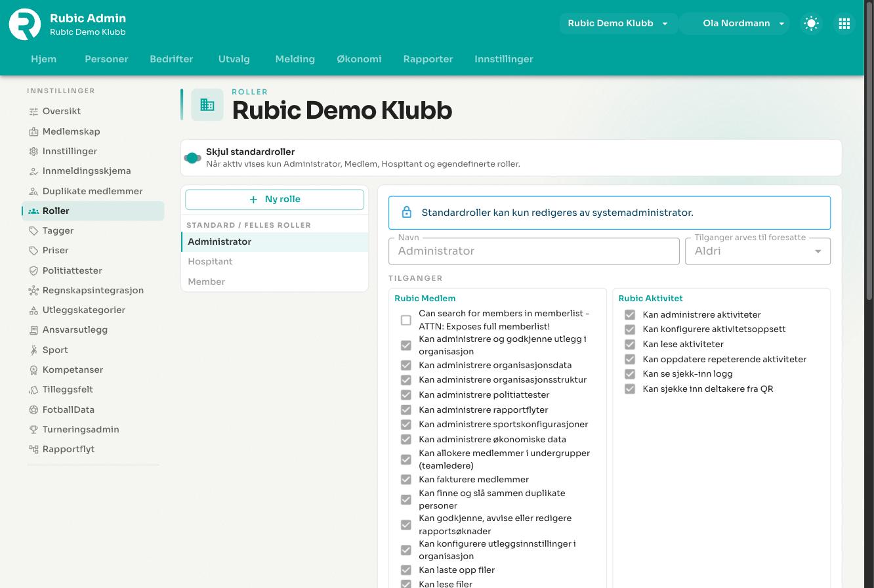Screen dimensions: 874x588
Task: Open the Rubic Demo Klubb organization dropdown
Action: (x=618, y=24)
